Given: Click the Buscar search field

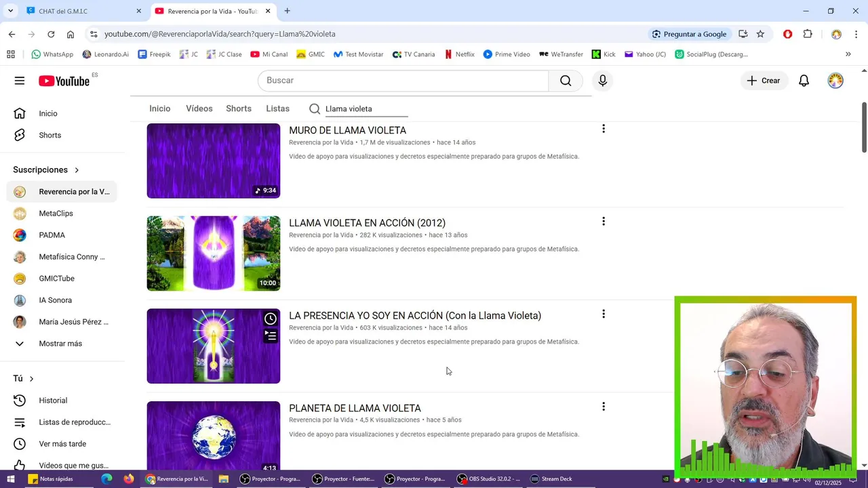Looking at the screenshot, I should click(x=403, y=81).
